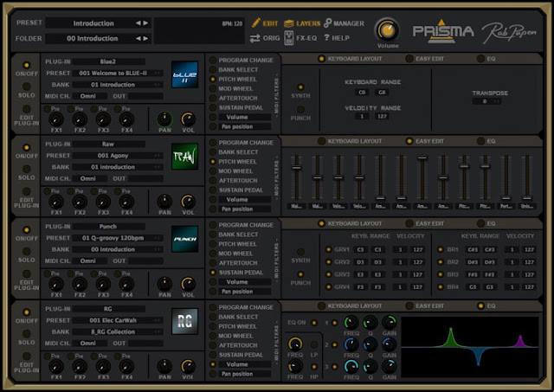Image resolution: width=554 pixels, height=392 pixels.
Task: Click next preset arrow in header
Action: click(x=145, y=23)
